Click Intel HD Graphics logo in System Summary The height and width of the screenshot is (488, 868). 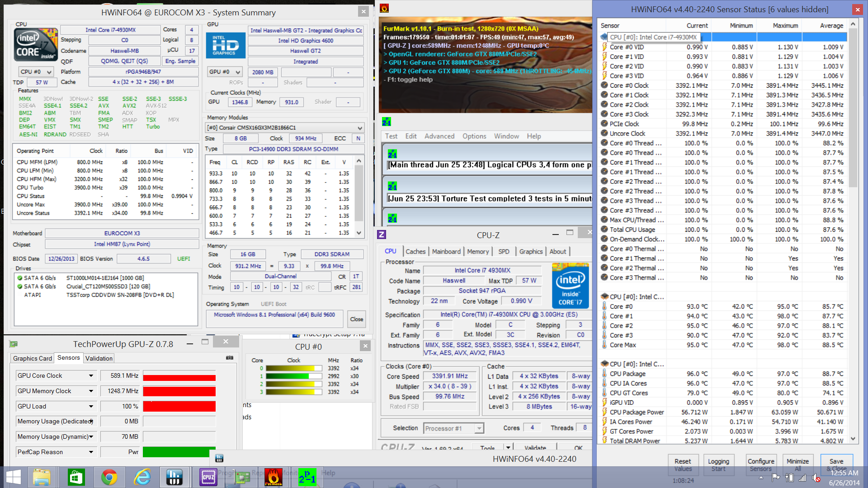(x=226, y=46)
